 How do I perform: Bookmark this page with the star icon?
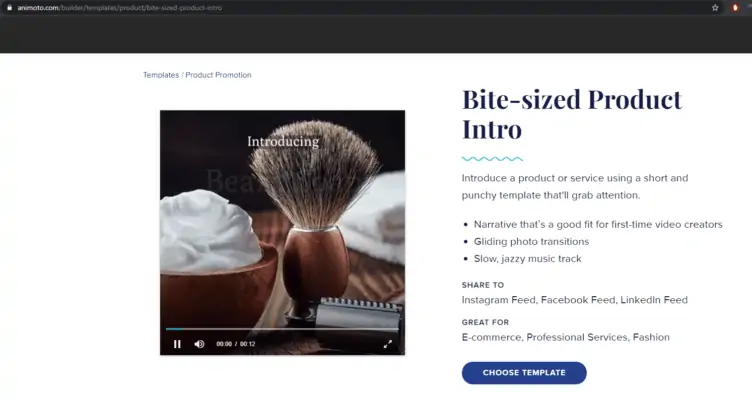(715, 7)
